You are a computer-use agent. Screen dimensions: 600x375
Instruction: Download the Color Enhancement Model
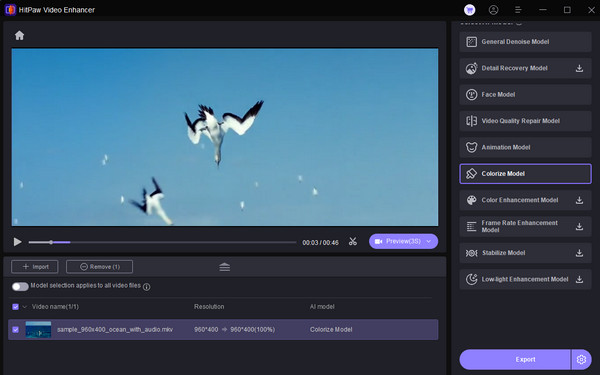[x=579, y=200]
